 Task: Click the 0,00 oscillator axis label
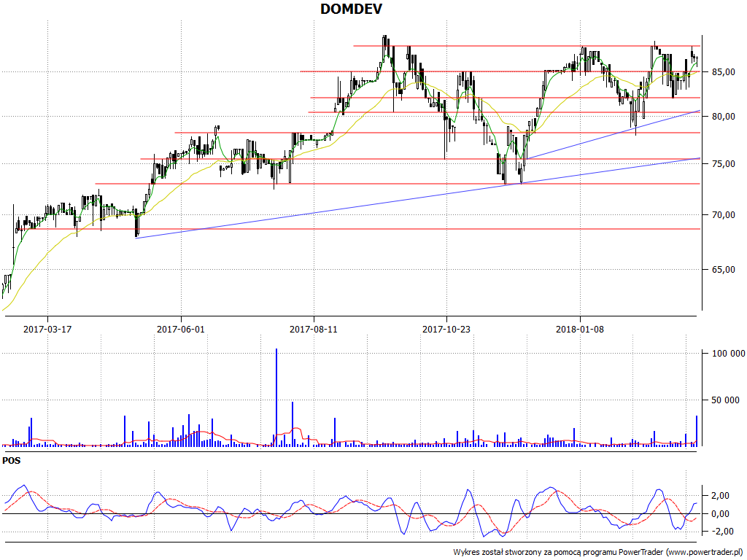(720, 513)
